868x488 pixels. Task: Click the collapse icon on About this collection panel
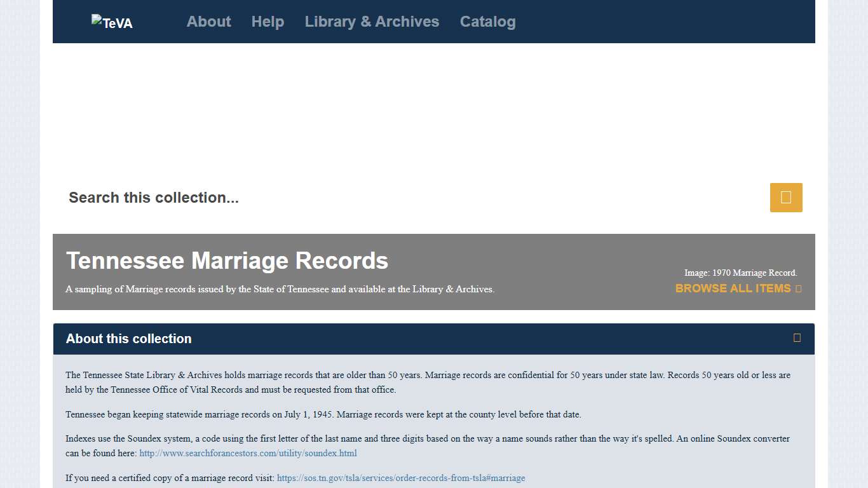tap(797, 339)
